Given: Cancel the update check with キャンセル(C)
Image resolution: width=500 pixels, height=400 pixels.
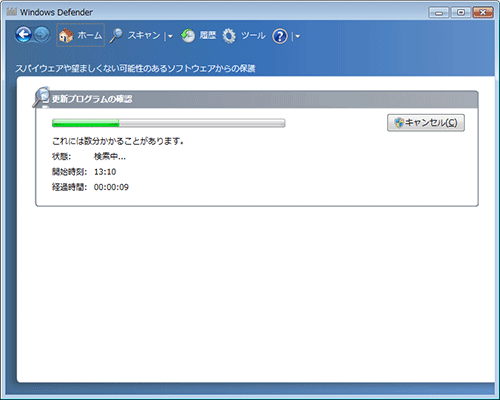Looking at the screenshot, I should tap(426, 123).
